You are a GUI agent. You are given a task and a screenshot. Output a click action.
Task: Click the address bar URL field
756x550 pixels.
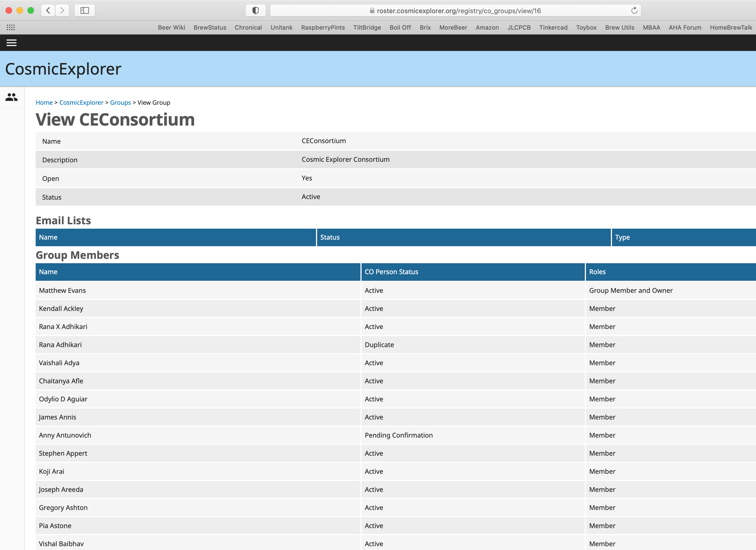coord(455,10)
